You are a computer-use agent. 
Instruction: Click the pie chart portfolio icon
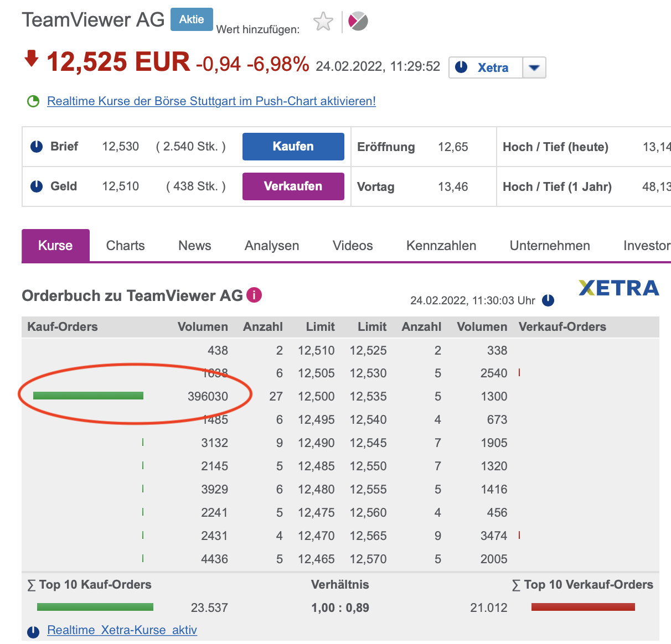click(358, 22)
